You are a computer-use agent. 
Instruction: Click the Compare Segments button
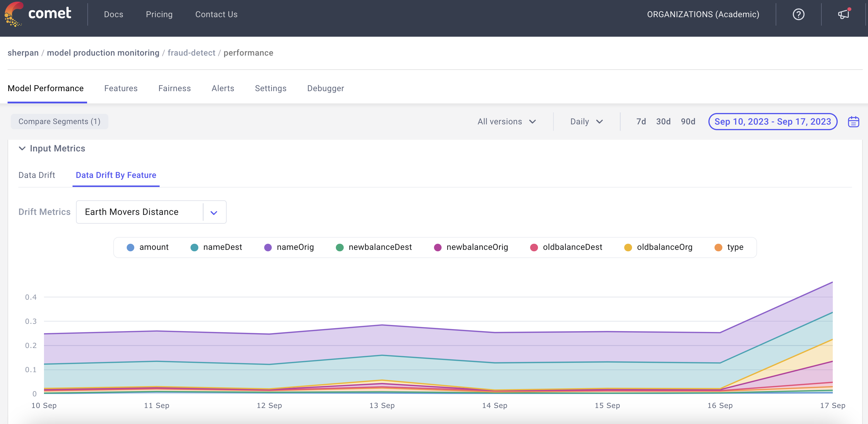point(60,121)
